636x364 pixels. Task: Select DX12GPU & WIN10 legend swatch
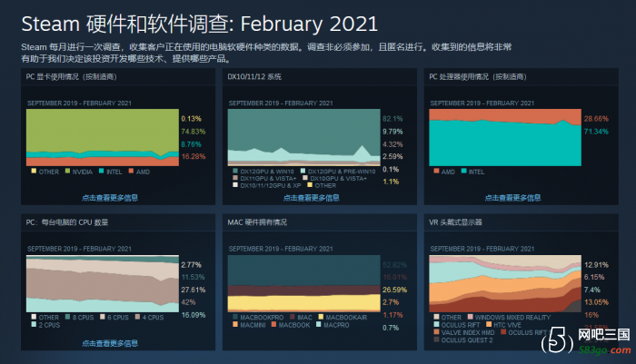click(x=235, y=171)
